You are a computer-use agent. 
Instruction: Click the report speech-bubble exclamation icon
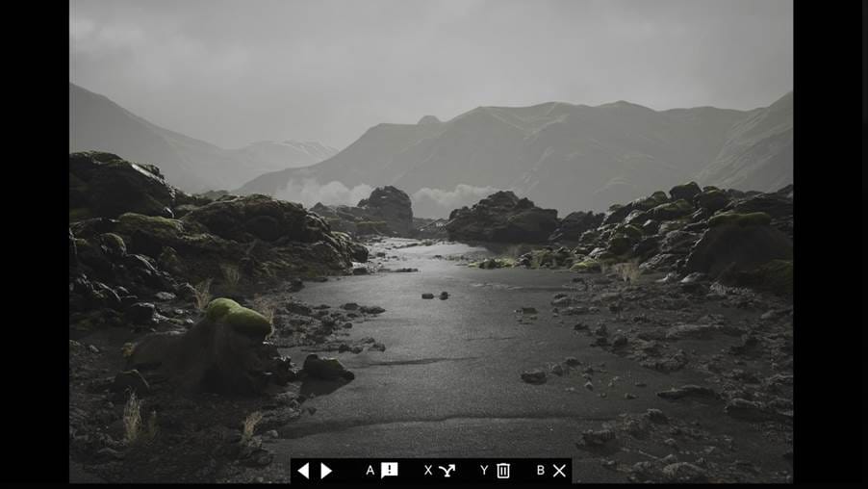pyautogui.click(x=389, y=471)
